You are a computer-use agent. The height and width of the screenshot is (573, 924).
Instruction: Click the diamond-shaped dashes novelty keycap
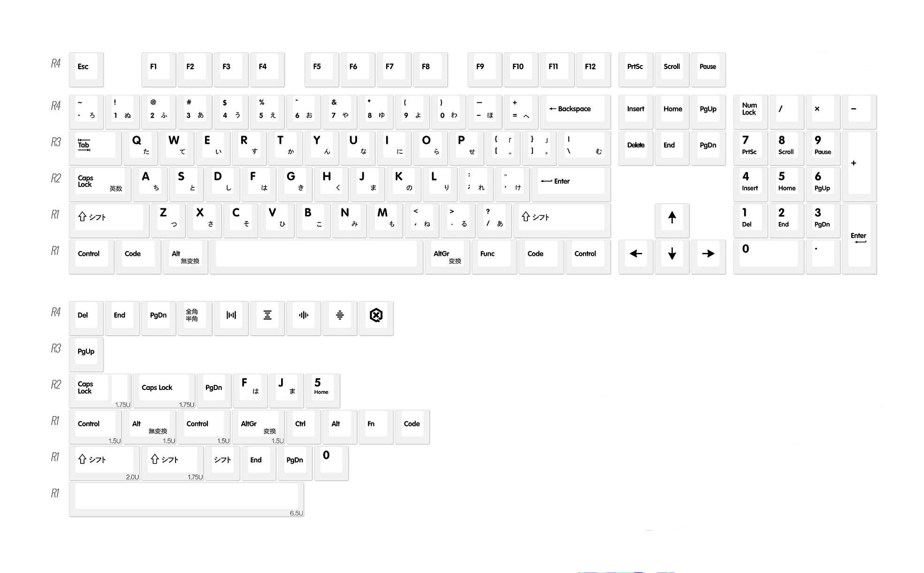[x=340, y=317]
